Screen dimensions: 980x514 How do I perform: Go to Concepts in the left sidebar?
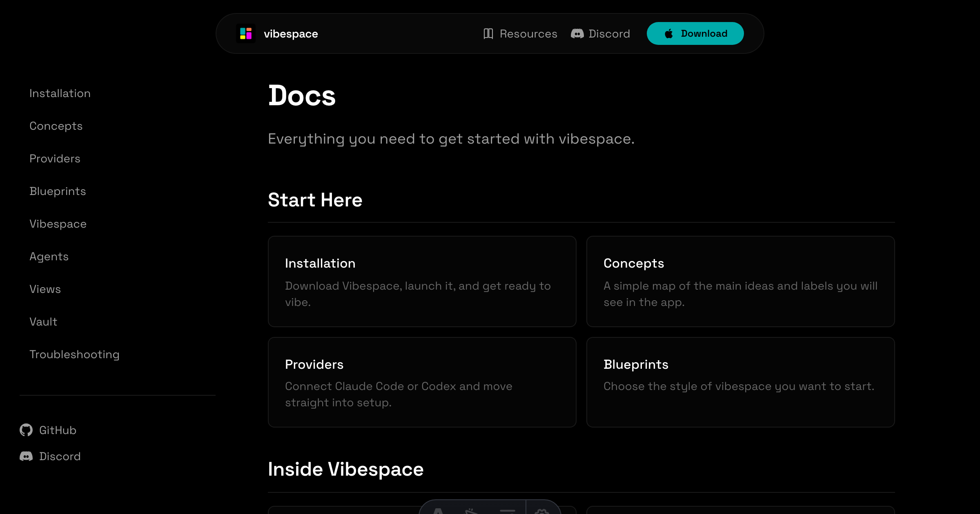(x=56, y=126)
